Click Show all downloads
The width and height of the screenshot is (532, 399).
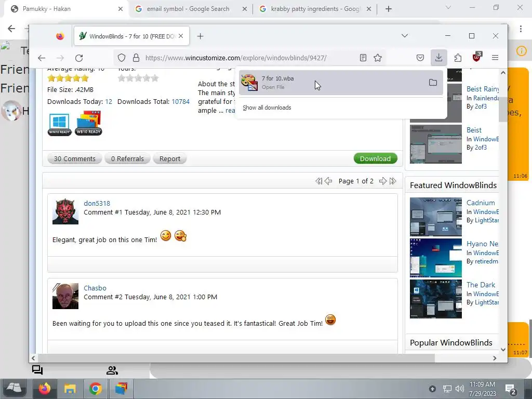(x=267, y=108)
